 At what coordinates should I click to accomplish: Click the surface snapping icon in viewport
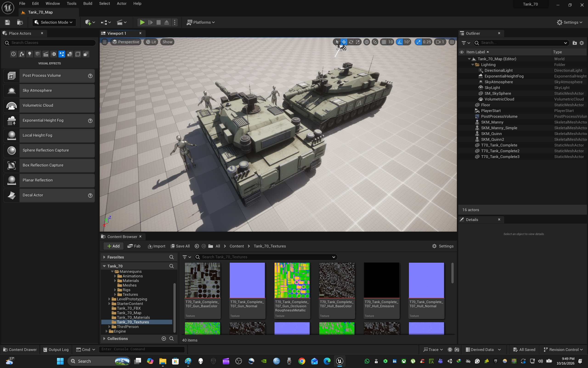(375, 42)
